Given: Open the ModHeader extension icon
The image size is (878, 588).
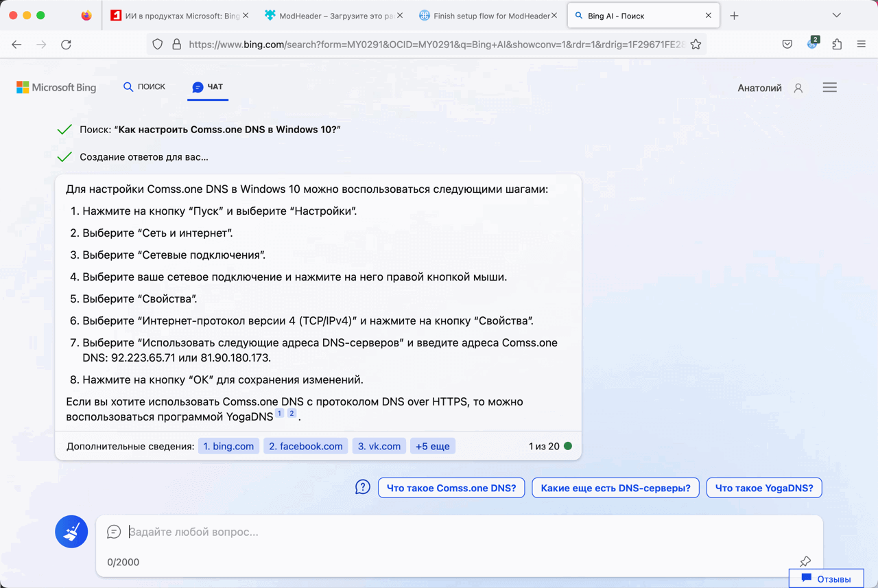Looking at the screenshot, I should click(x=812, y=44).
